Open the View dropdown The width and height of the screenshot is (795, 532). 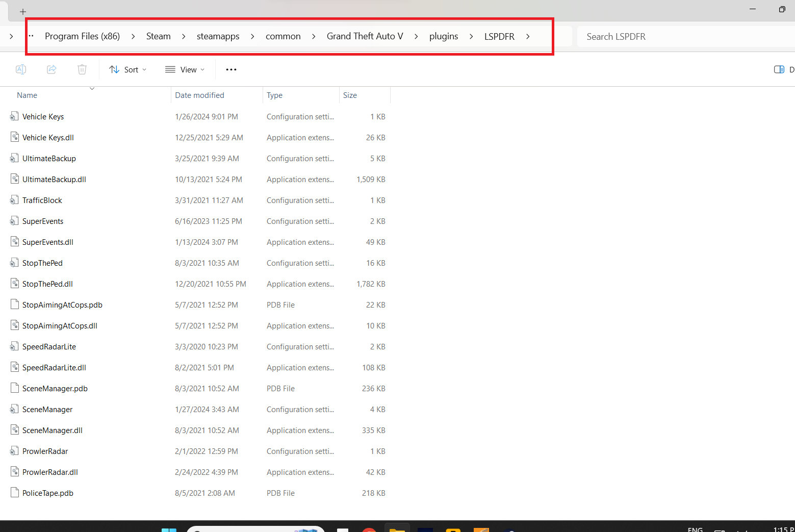click(185, 69)
